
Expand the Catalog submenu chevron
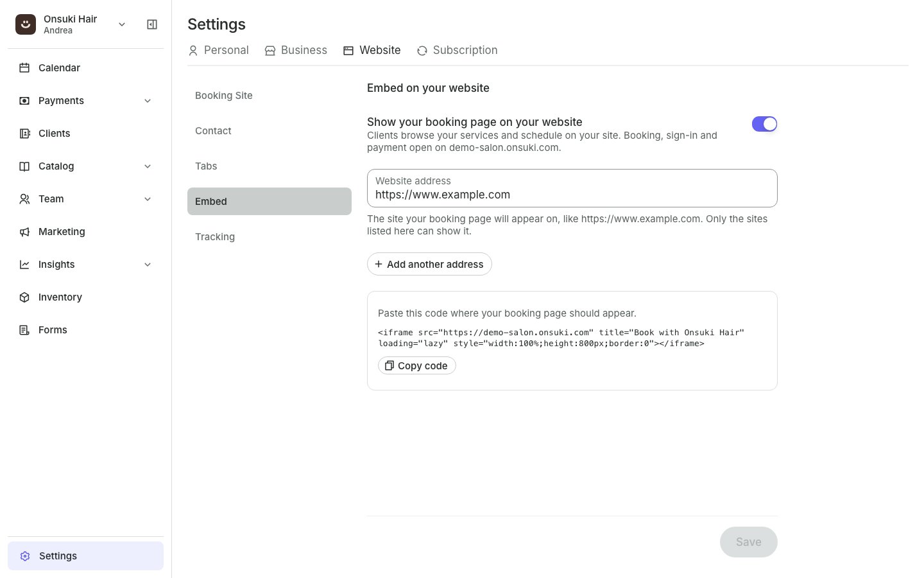click(x=148, y=166)
